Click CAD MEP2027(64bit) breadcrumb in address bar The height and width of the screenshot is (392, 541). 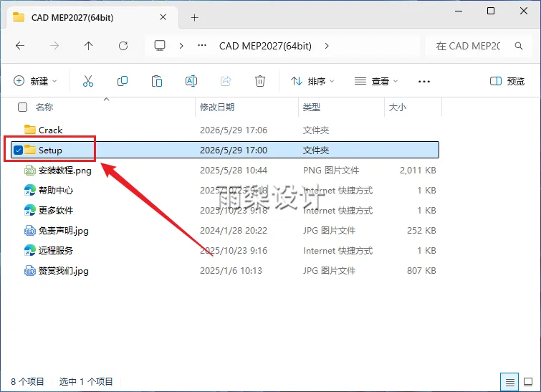coord(265,46)
